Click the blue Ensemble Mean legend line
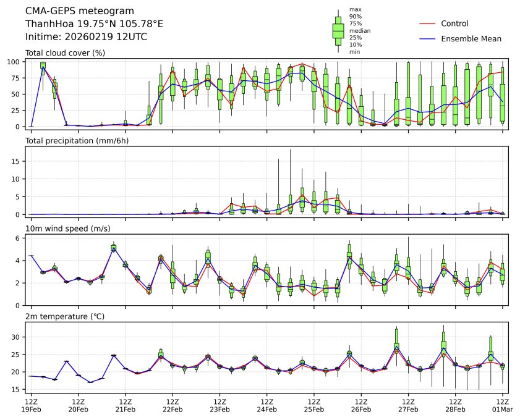 [427, 38]
